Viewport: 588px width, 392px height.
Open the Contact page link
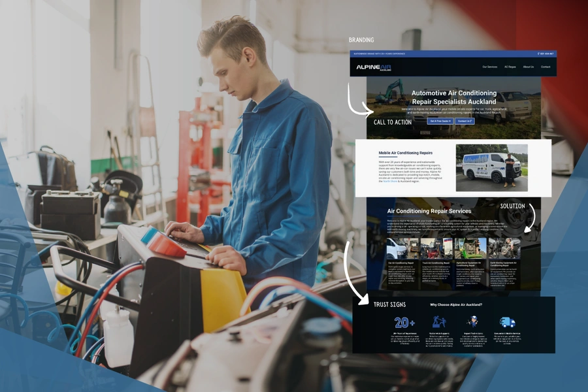point(546,67)
